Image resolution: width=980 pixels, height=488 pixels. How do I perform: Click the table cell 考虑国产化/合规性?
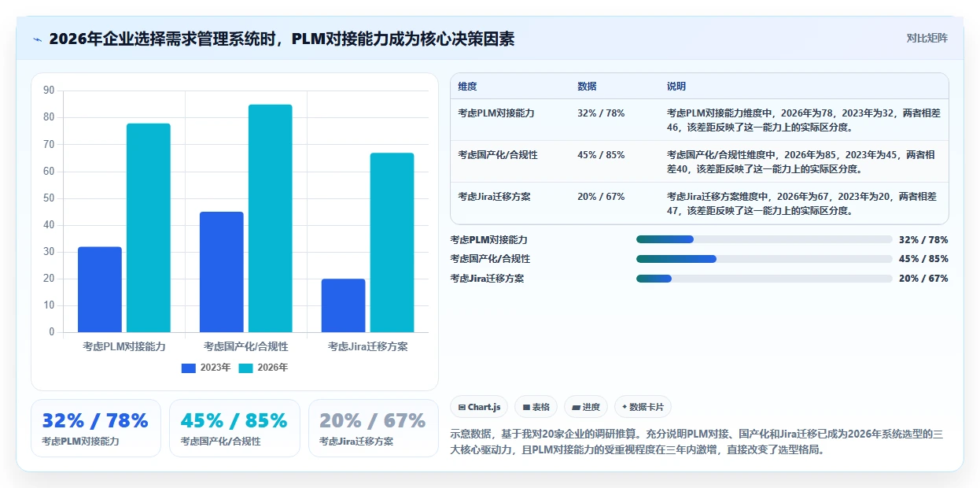pyautogui.click(x=498, y=155)
